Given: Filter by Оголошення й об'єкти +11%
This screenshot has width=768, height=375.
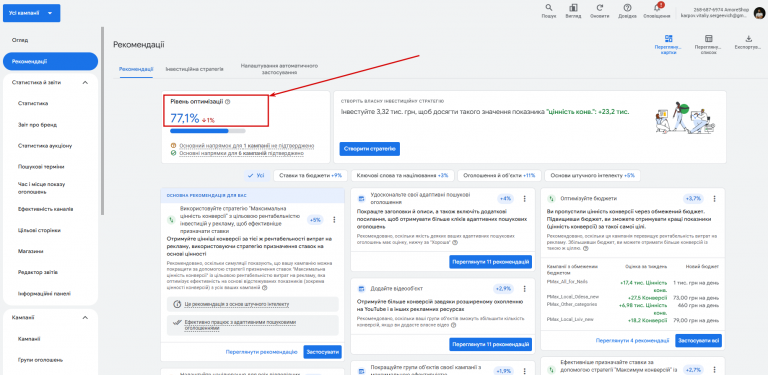Looking at the screenshot, I should pos(499,175).
